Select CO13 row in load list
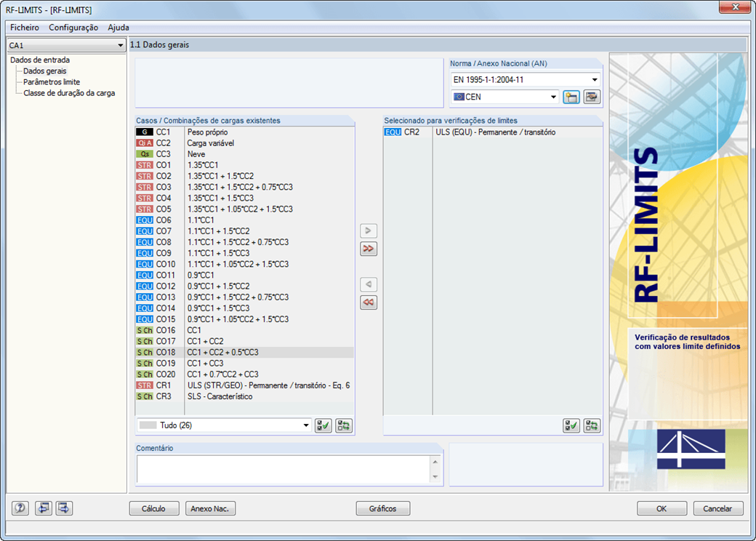756x541 pixels. click(244, 297)
